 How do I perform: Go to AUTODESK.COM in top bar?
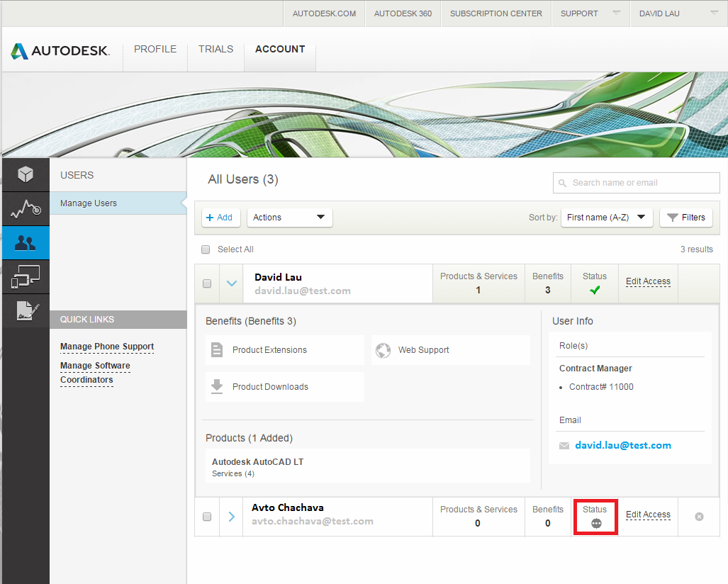[x=324, y=13]
